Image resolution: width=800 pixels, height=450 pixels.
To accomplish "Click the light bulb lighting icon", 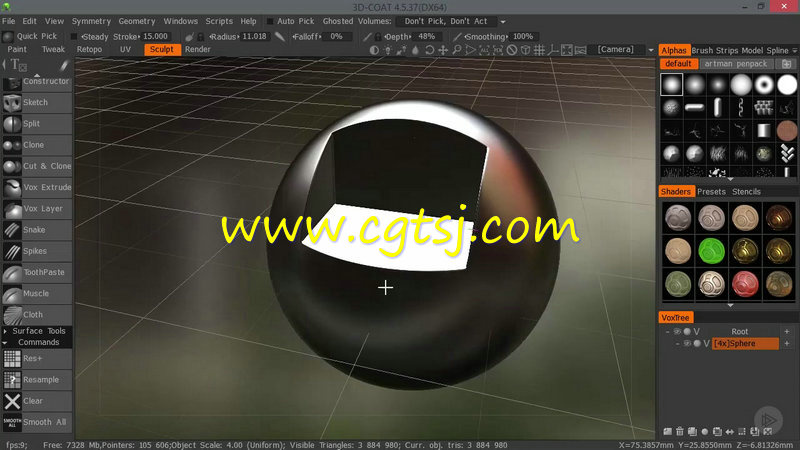I will click(x=388, y=50).
